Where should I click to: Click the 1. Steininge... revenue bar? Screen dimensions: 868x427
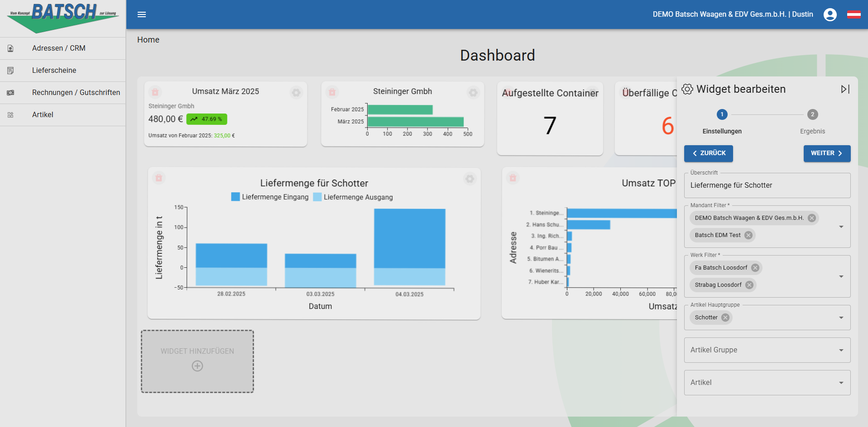point(622,213)
